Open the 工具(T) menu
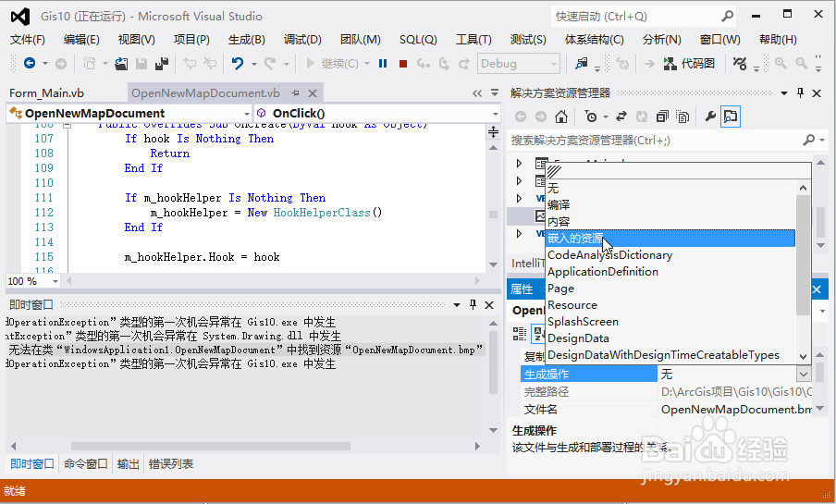 (x=473, y=40)
